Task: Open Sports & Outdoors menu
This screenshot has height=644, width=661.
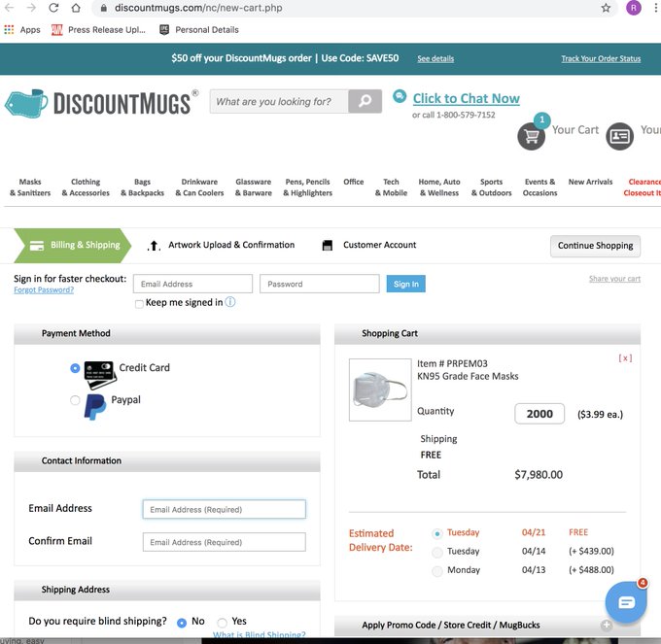Action: [x=491, y=187]
